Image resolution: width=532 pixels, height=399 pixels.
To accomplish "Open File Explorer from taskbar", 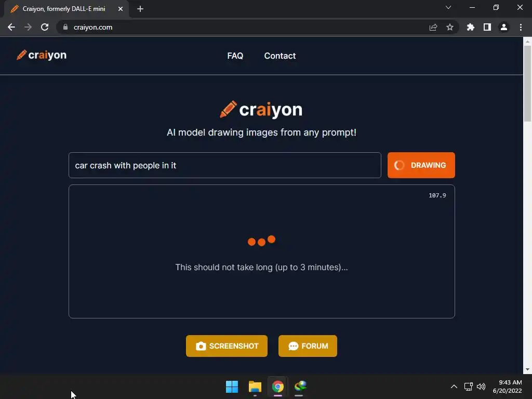I will [255, 387].
